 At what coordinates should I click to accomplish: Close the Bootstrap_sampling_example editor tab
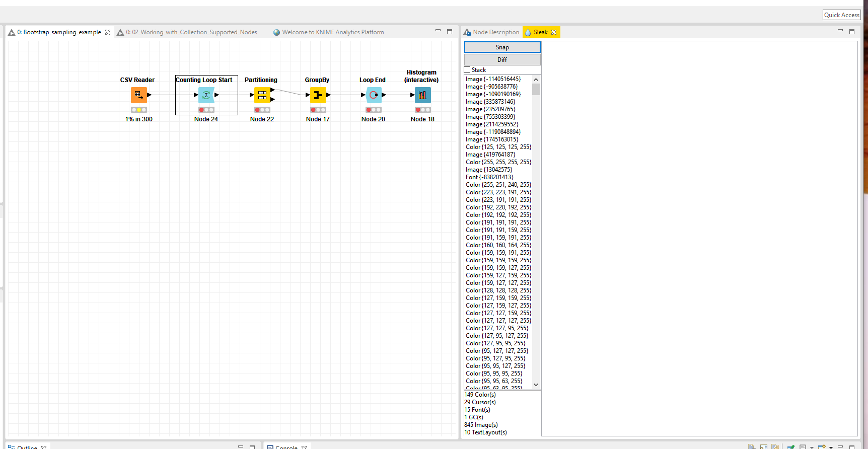pyautogui.click(x=108, y=32)
